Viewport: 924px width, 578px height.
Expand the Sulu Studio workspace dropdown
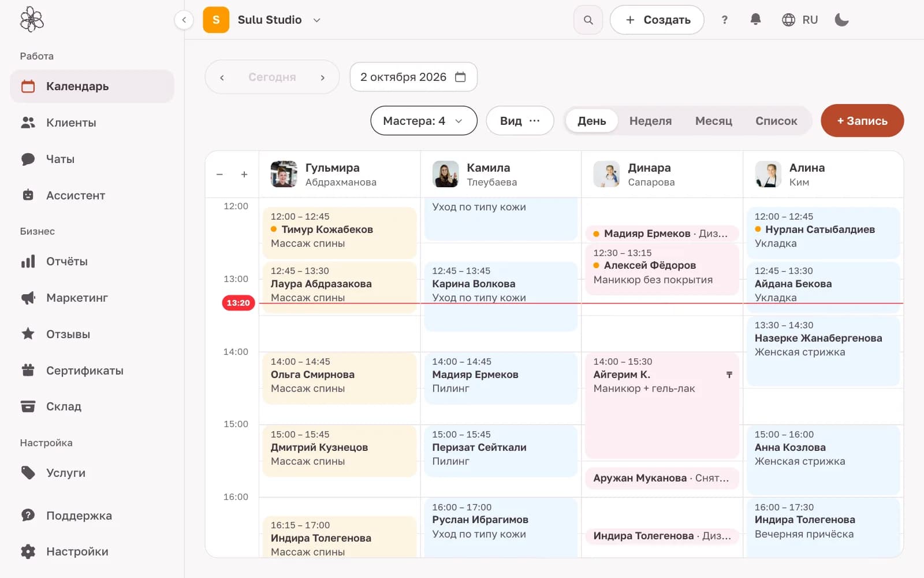[262, 20]
